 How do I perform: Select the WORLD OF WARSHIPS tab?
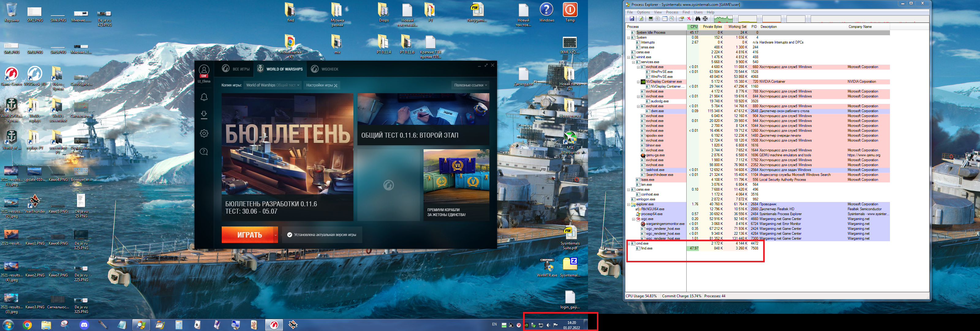click(281, 69)
